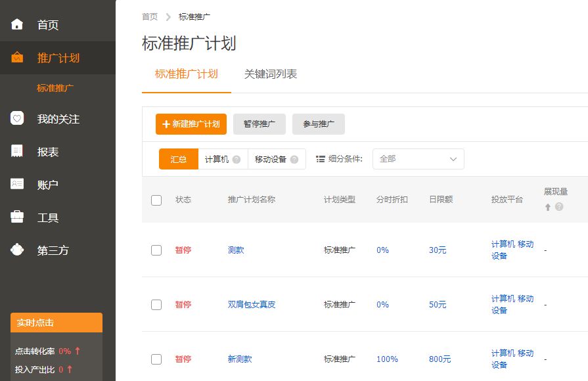Check the select-all checkbox in table header

(x=156, y=200)
